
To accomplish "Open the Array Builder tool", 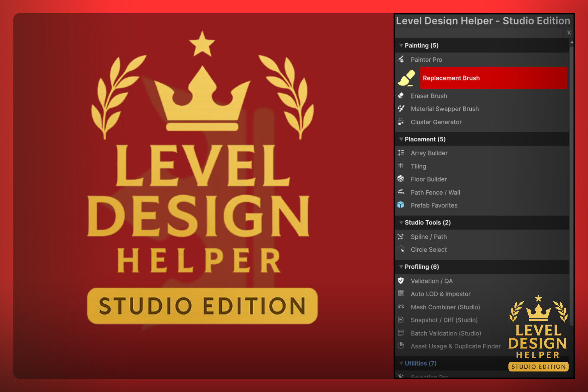I will [429, 153].
